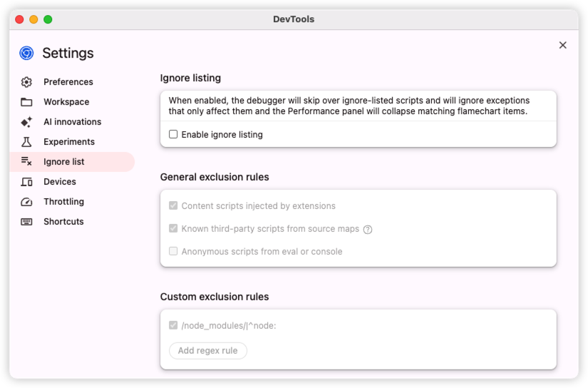Toggle Content scripts injected by extensions checkbox
Image resolution: width=588 pixels, height=388 pixels.
point(173,206)
